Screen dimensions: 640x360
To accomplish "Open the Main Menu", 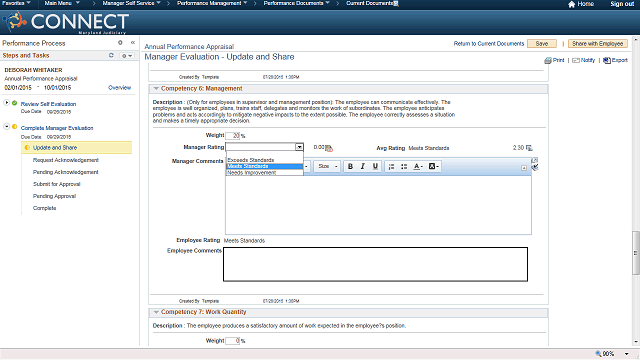I will pyautogui.click(x=62, y=3).
